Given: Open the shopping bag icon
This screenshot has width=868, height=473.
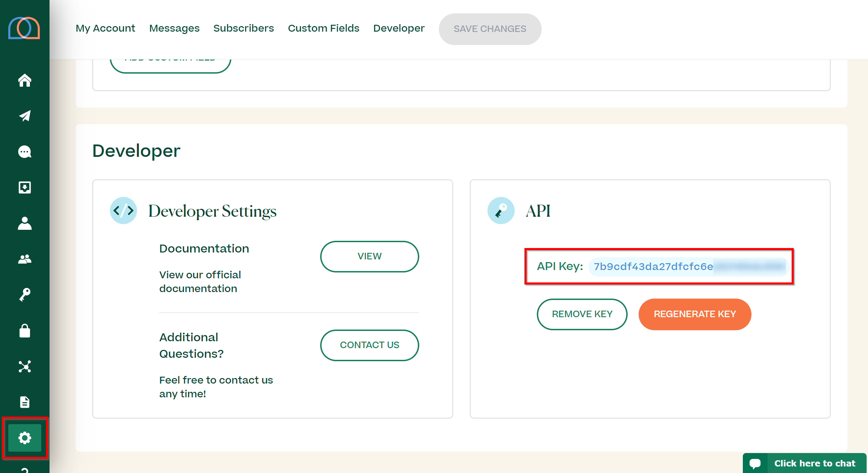Looking at the screenshot, I should (x=25, y=331).
